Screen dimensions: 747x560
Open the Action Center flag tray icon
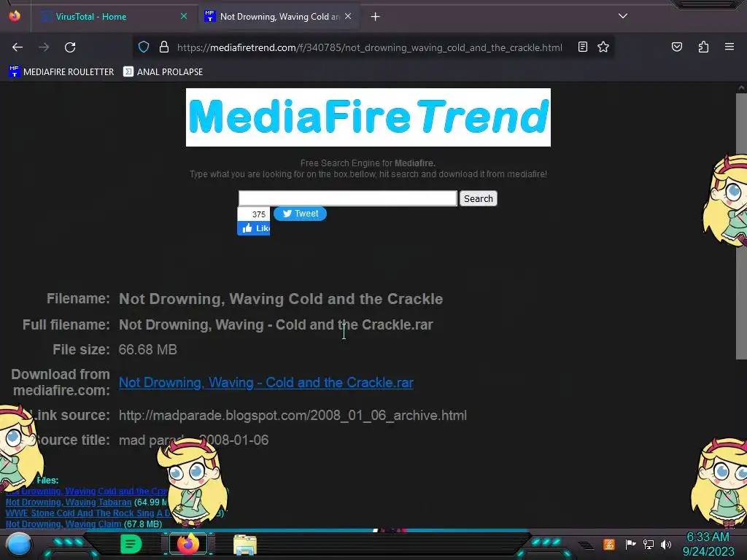click(630, 544)
